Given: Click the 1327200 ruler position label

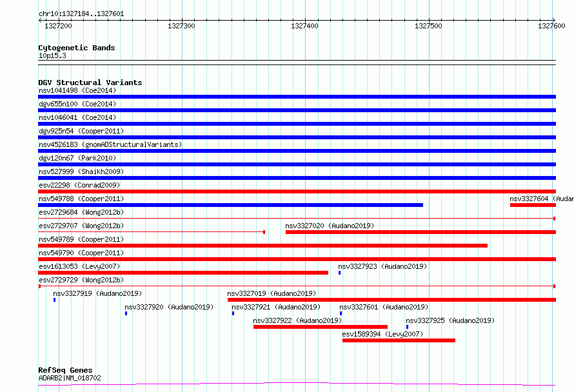Looking at the screenshot, I should 58,26.
